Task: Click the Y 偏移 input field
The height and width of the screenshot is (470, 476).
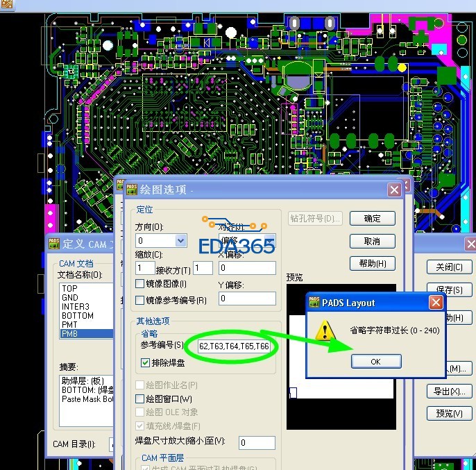Action: [x=247, y=299]
